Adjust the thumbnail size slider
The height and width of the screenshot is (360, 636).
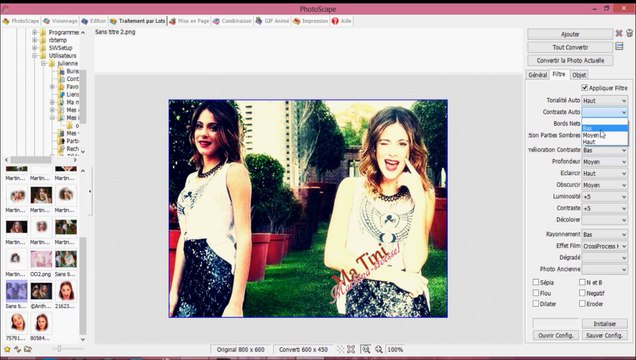59,349
